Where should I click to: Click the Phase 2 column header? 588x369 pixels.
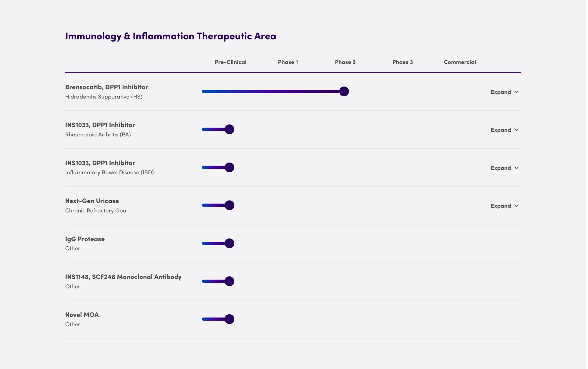(345, 62)
